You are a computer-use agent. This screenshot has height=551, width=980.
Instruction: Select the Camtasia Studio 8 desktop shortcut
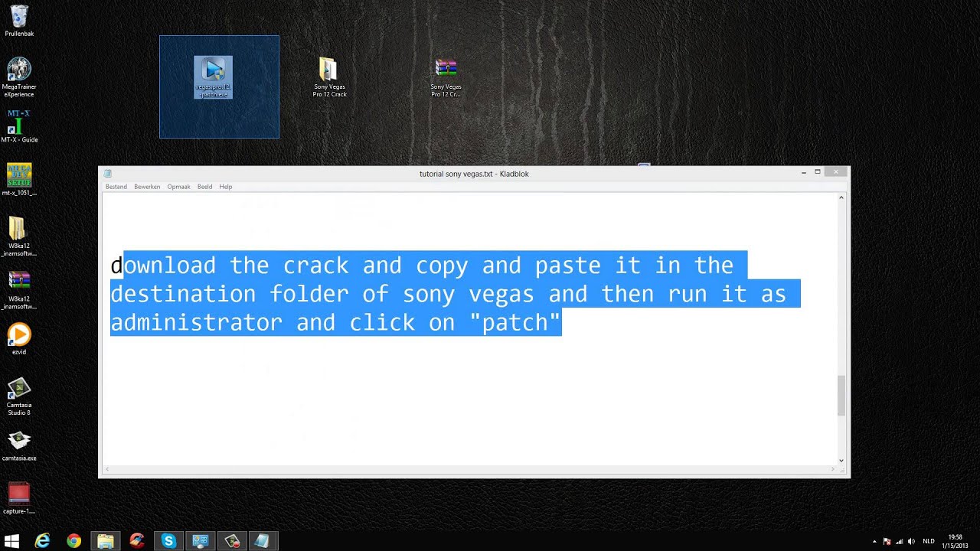(19, 396)
